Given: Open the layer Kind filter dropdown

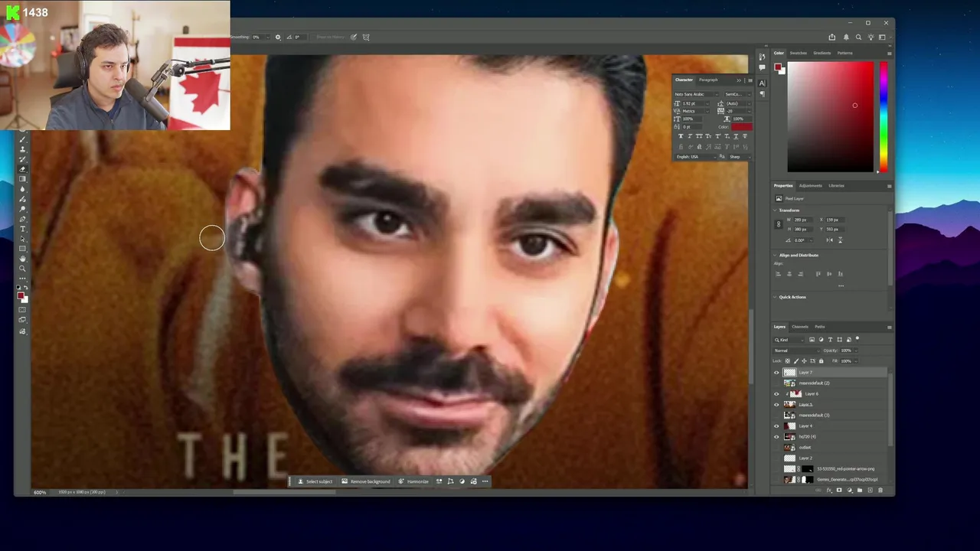Looking at the screenshot, I should pyautogui.click(x=789, y=340).
